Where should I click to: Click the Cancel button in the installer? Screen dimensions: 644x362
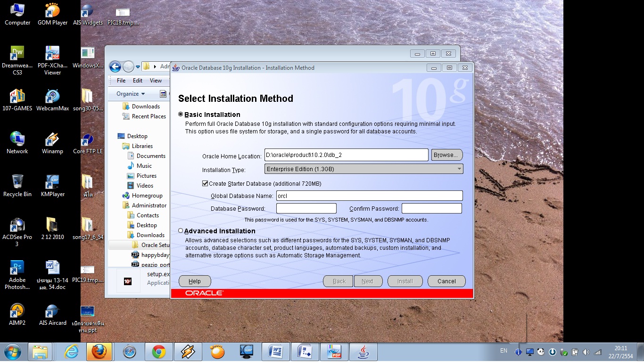(446, 281)
